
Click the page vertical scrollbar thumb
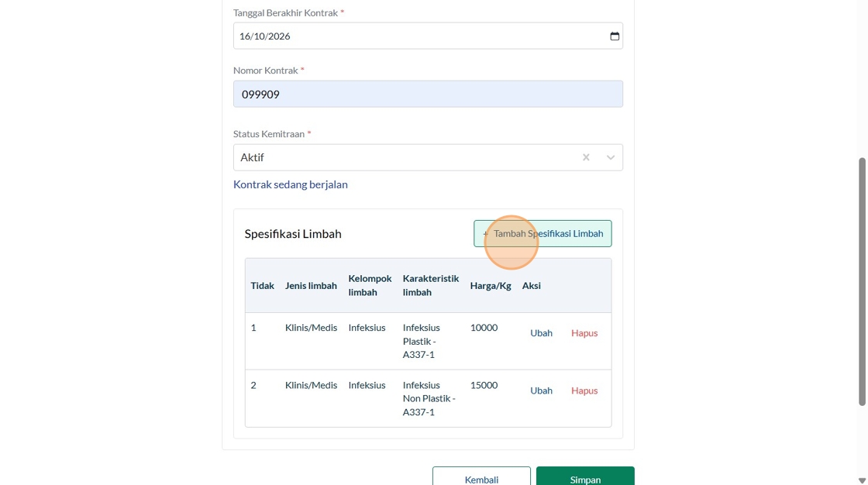pyautogui.click(x=862, y=280)
